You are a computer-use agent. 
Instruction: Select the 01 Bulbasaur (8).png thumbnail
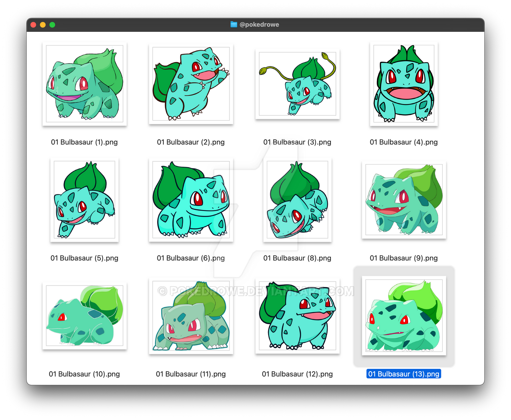coord(297,200)
